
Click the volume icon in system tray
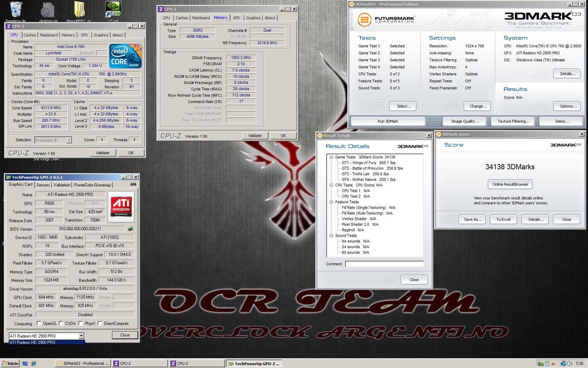569,363
